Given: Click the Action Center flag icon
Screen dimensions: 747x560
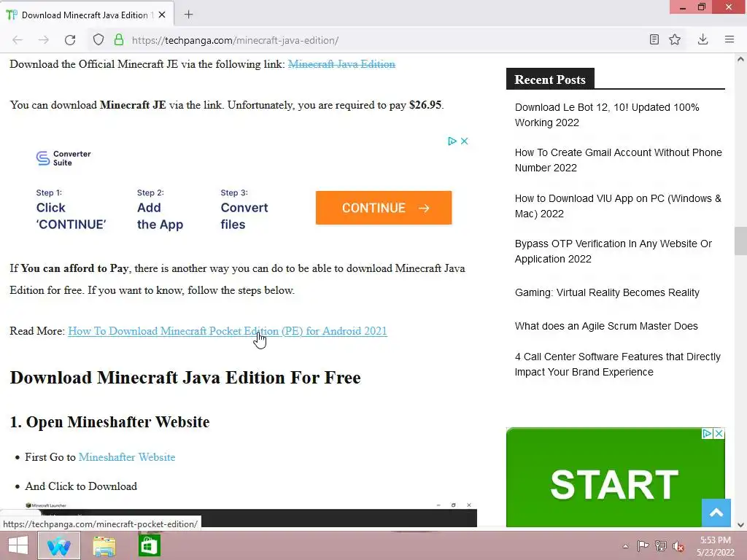Looking at the screenshot, I should [x=643, y=546].
